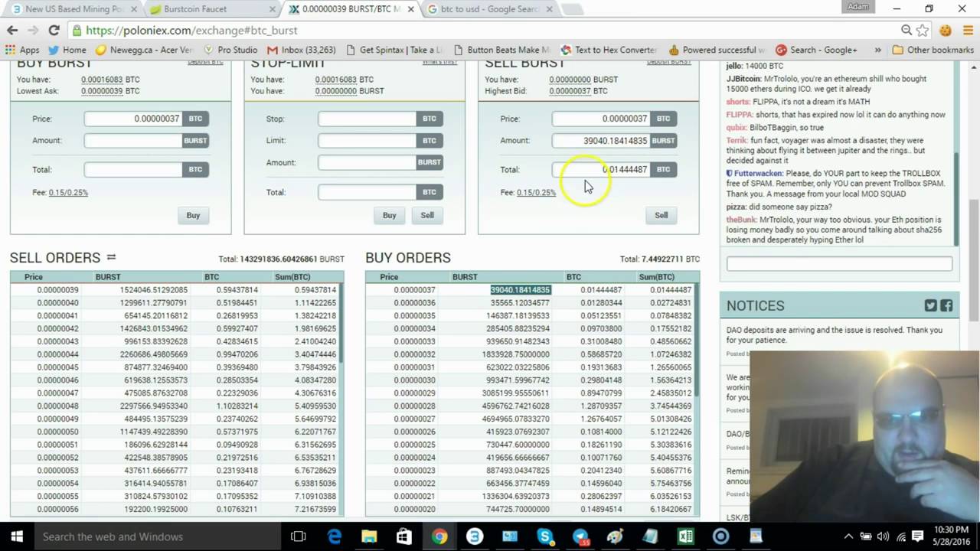Screen dimensions: 980x551
Task: Open the Newegg.ca bookmark
Action: point(143,50)
